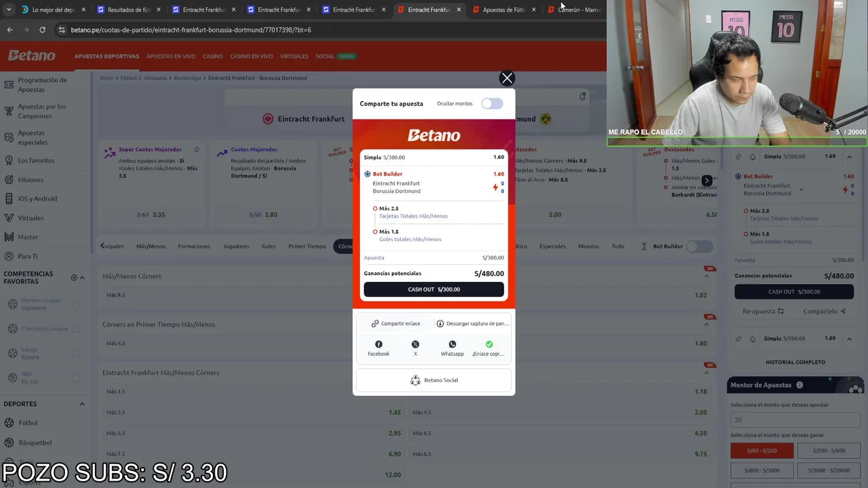Click Compártelo in betslip

[824, 311]
